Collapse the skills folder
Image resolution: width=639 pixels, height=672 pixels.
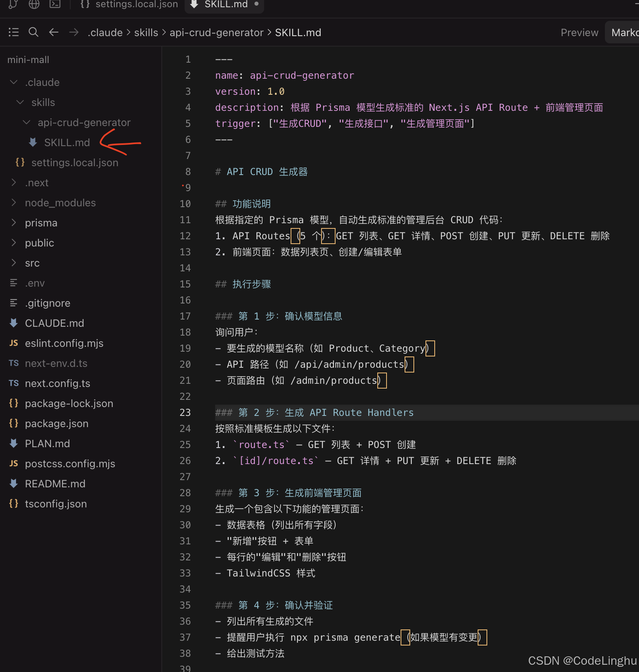pyautogui.click(x=20, y=102)
